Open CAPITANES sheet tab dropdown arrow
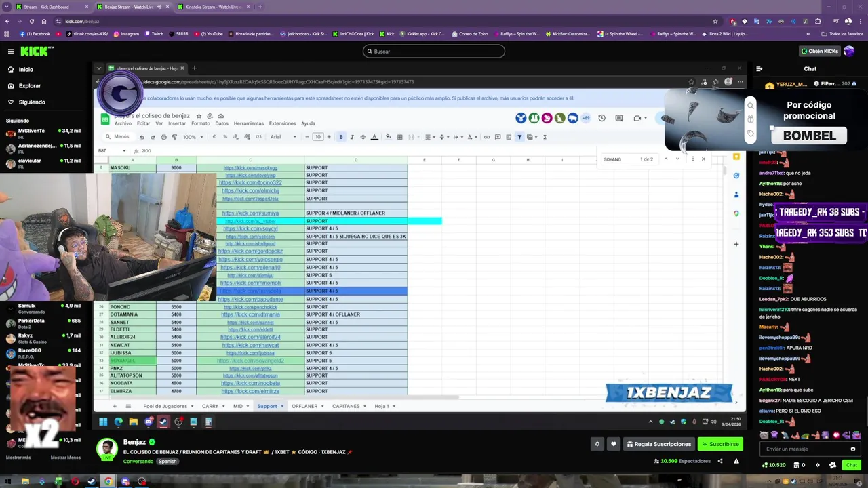The width and height of the screenshot is (868, 488). pos(365,407)
